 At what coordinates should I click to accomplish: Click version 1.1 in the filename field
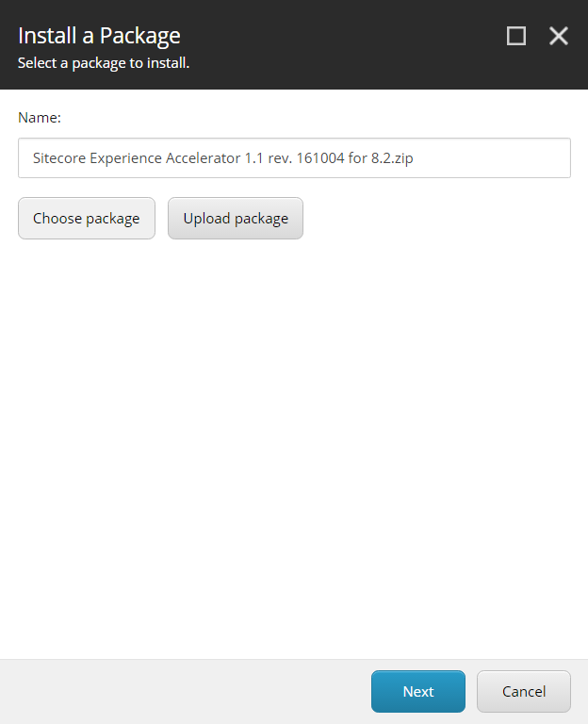253,158
